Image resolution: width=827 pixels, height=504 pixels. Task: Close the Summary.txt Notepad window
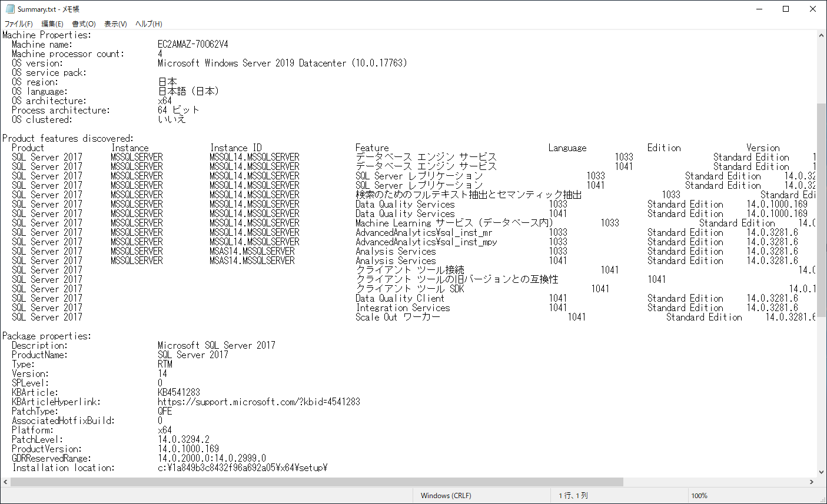click(x=813, y=9)
